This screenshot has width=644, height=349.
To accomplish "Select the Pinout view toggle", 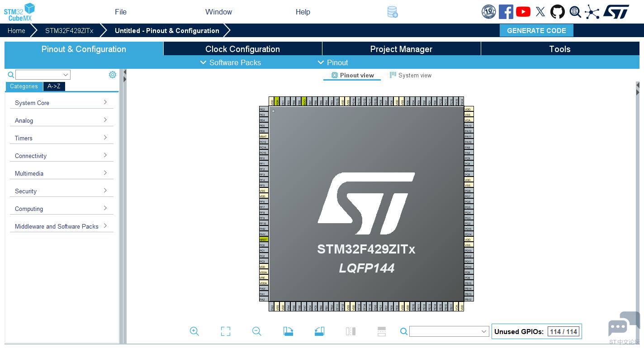I will [x=352, y=76].
